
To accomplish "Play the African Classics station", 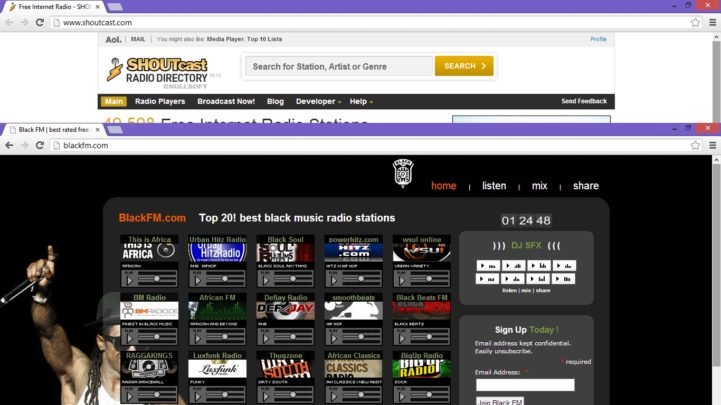I will tap(334, 396).
